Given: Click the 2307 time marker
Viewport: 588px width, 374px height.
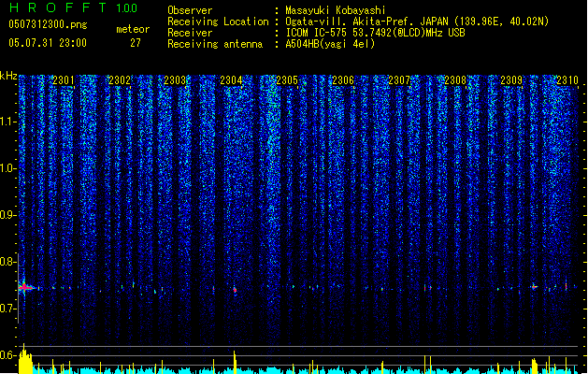Looking at the screenshot, I should pyautogui.click(x=399, y=80).
